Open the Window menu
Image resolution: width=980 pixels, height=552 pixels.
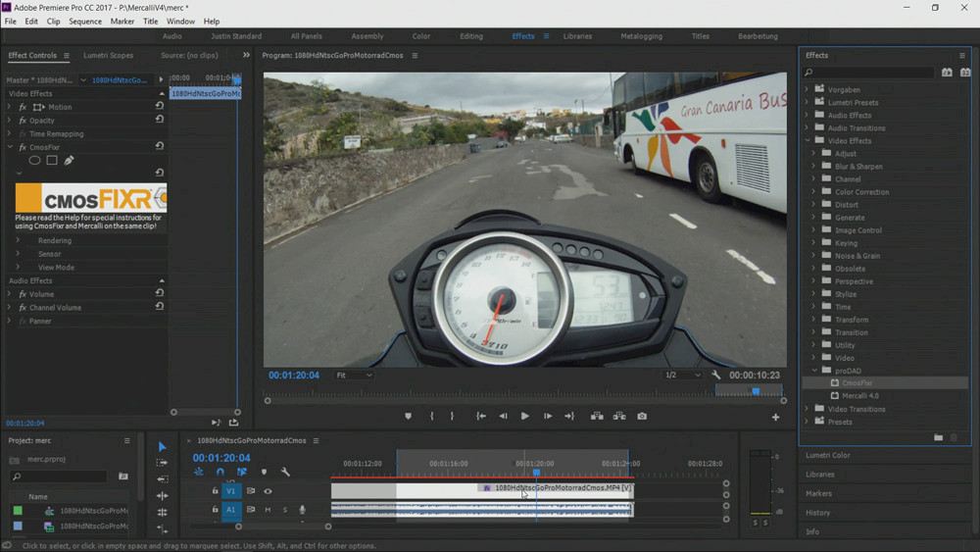pyautogui.click(x=180, y=22)
